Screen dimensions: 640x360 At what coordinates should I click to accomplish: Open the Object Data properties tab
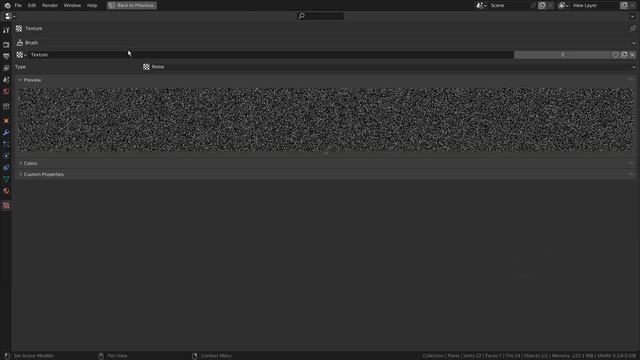6,180
